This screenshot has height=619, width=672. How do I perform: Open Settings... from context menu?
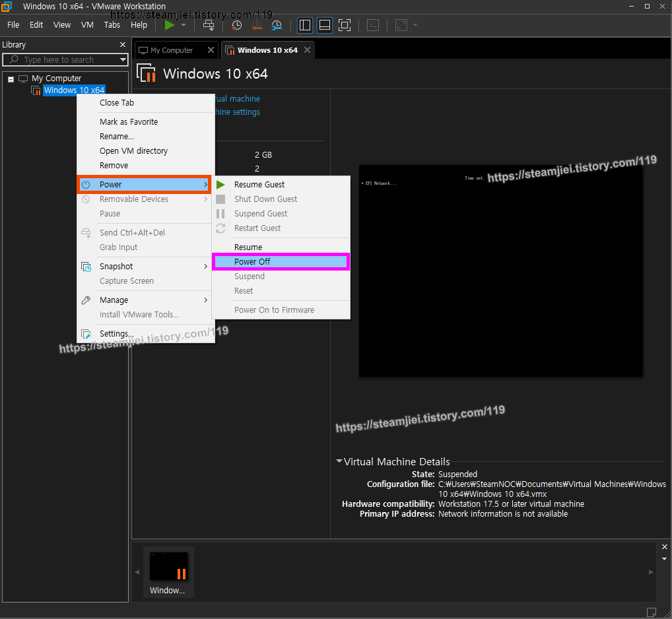tap(146, 334)
